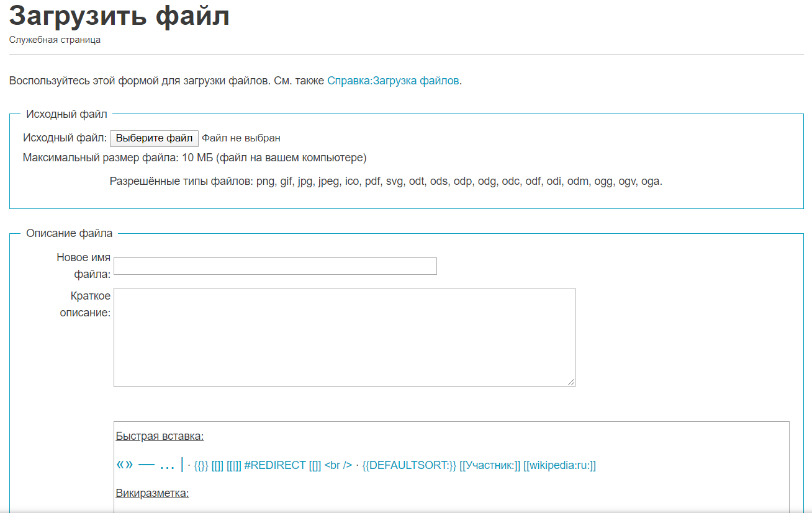Click the 'Файл не выбран' file status text
Viewport: 812px width, 513px height.
click(241, 138)
